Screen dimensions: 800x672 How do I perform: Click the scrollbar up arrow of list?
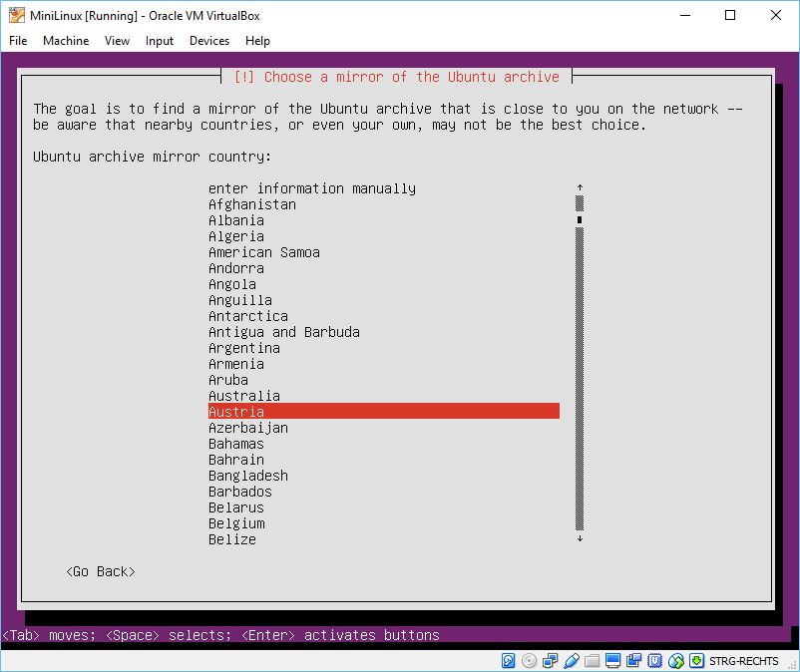point(580,187)
